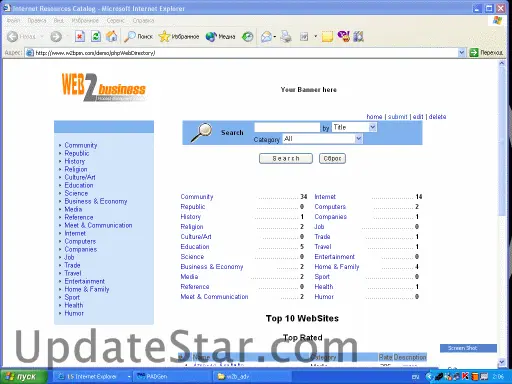Open the Поиск search pane
This screenshot has height=384, width=512.
[138, 36]
